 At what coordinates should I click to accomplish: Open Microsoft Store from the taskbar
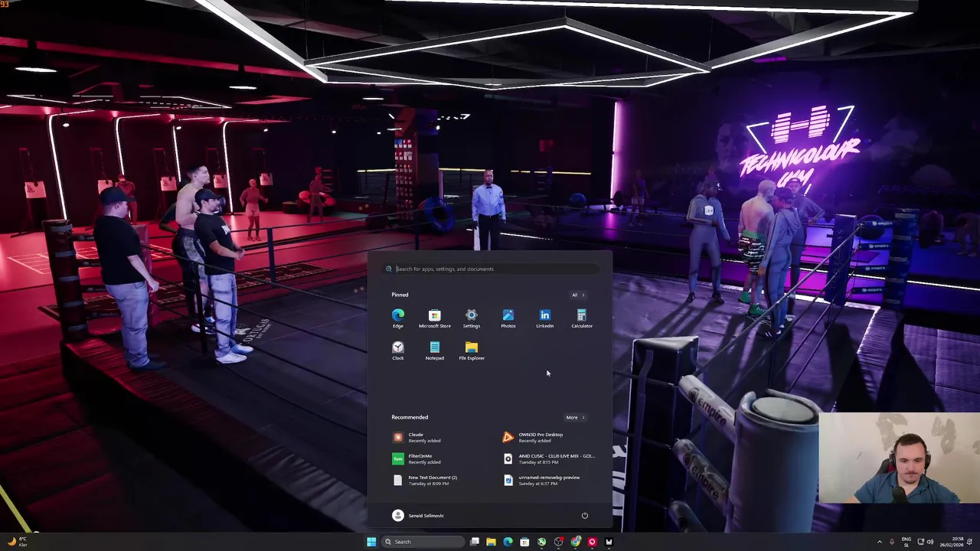pyautogui.click(x=524, y=542)
